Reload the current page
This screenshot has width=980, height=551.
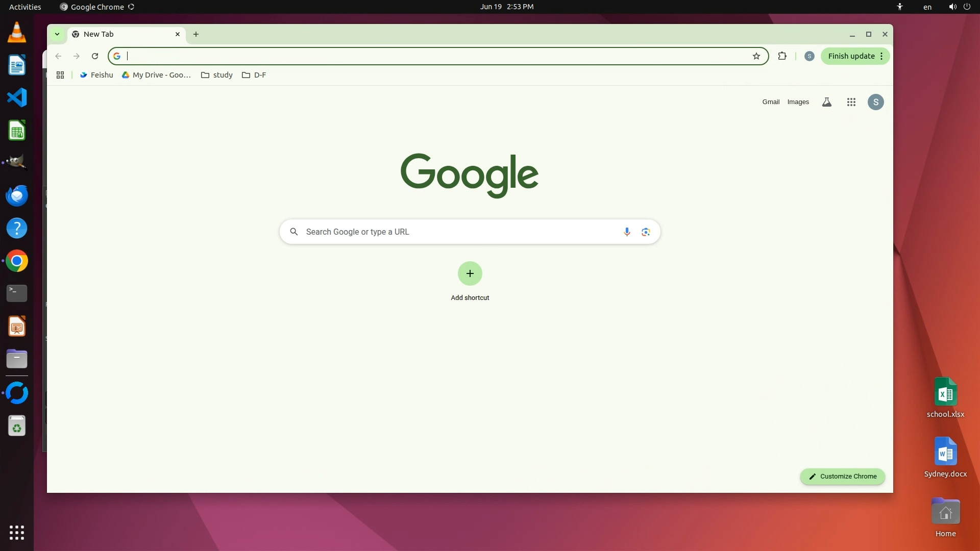(95, 56)
